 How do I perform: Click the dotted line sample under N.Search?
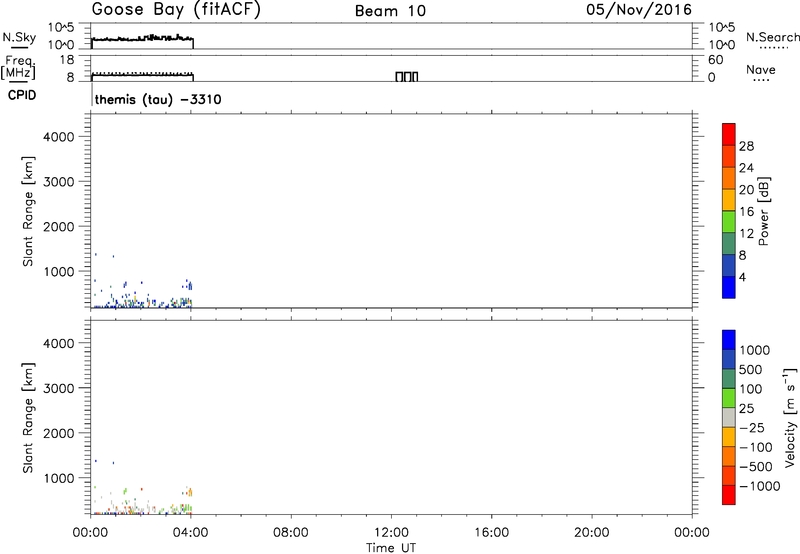773,48
